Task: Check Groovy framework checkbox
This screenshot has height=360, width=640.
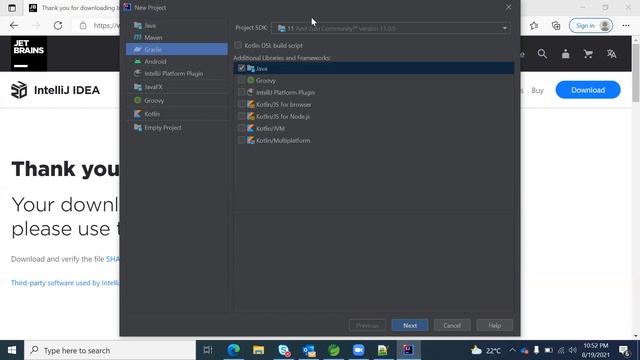Action: [242, 80]
